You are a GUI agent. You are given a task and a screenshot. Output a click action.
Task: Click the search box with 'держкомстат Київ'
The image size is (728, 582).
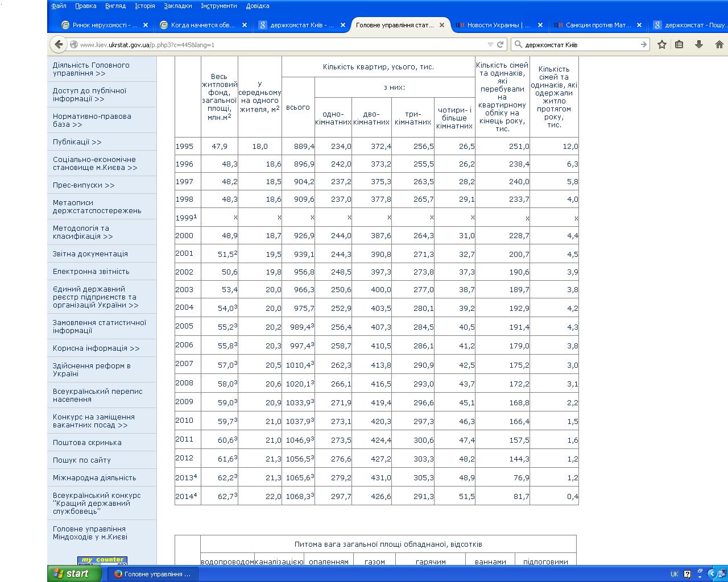[580, 44]
